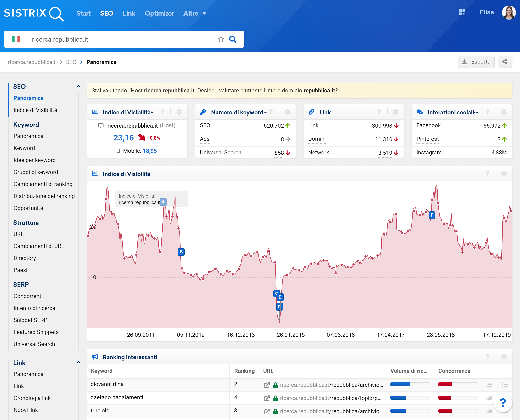Click the Esporta button
Image resolution: width=520 pixels, height=420 pixels.
tap(476, 62)
